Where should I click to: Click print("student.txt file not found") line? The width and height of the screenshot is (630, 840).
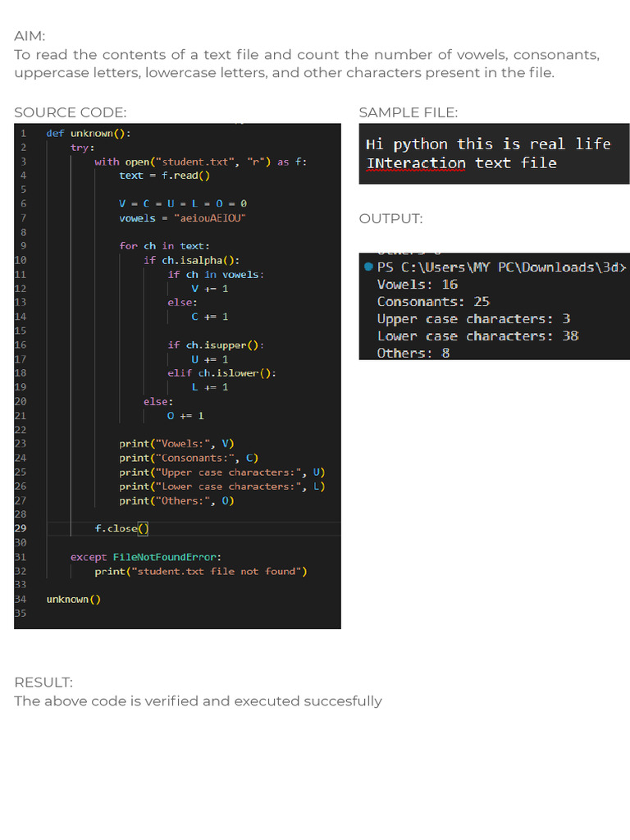tap(201, 572)
